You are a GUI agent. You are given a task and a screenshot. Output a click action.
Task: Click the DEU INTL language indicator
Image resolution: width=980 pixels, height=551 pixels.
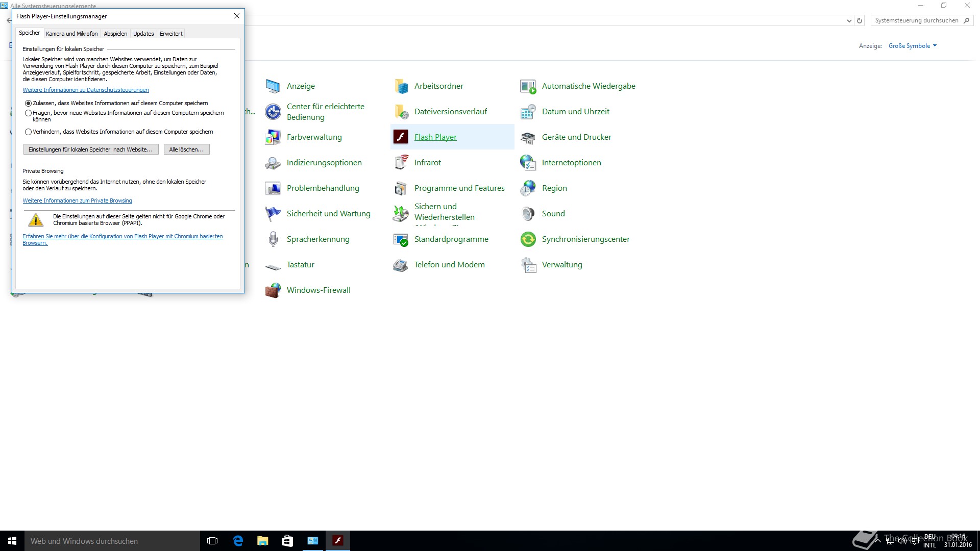(929, 541)
